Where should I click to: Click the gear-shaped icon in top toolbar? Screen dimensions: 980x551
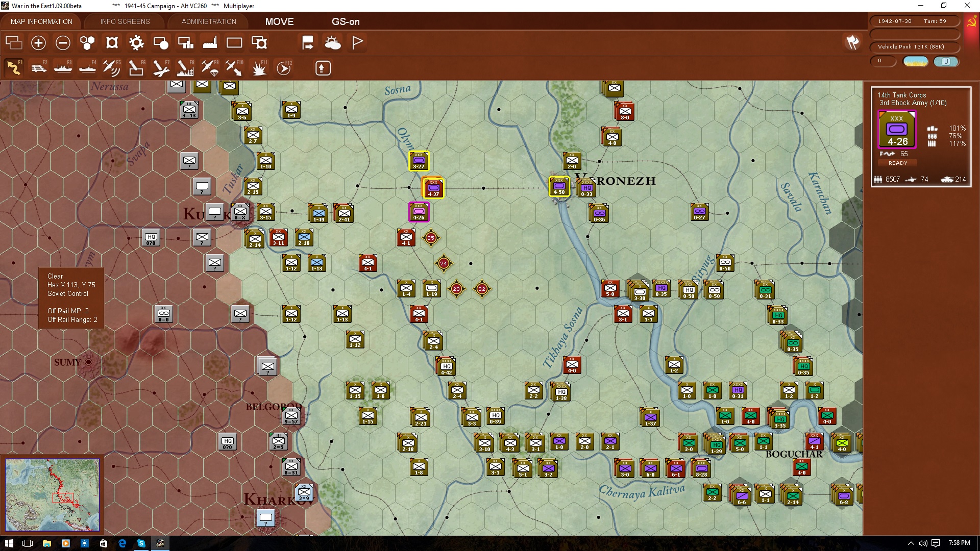pos(136,43)
